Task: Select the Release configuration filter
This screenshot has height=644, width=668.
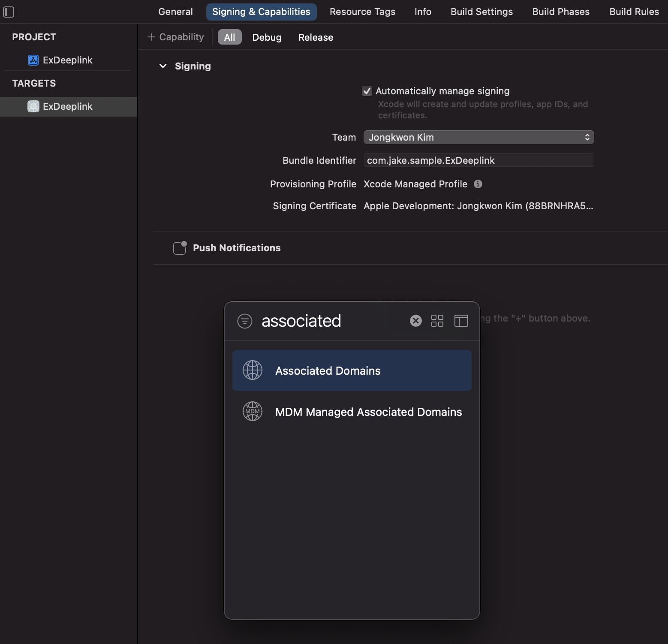Action: tap(316, 37)
